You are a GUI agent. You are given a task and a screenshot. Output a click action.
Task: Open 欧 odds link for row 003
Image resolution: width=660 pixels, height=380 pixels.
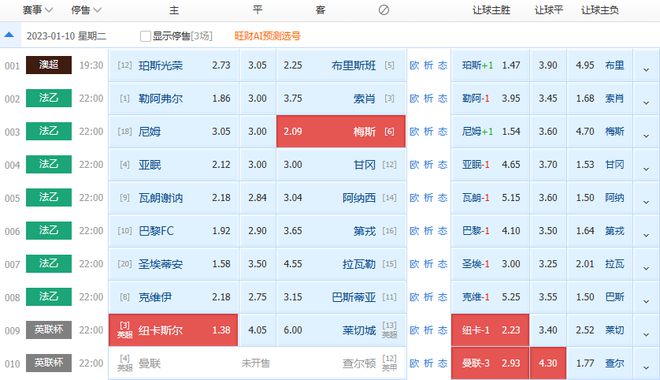[x=414, y=131]
